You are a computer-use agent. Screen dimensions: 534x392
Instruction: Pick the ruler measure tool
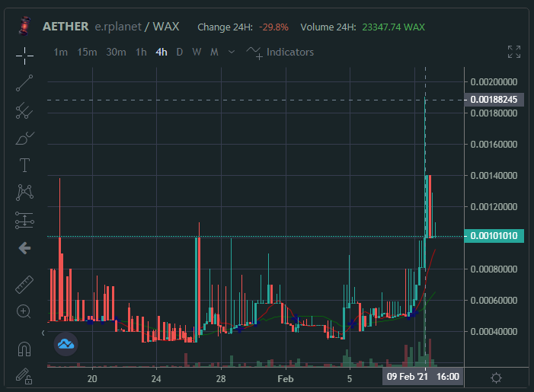24,285
